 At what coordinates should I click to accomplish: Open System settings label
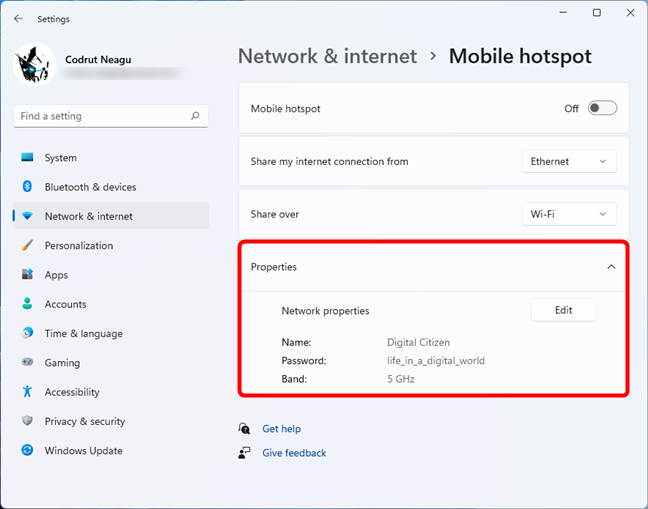[61, 158]
